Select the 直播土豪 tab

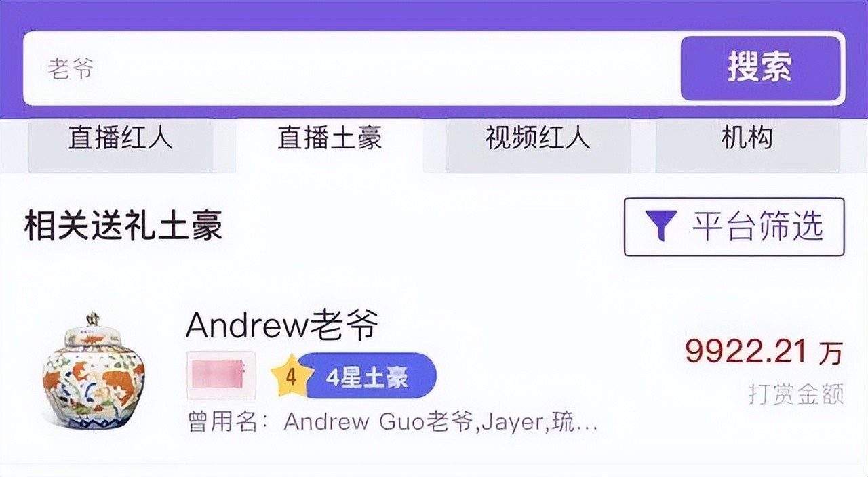click(330, 140)
